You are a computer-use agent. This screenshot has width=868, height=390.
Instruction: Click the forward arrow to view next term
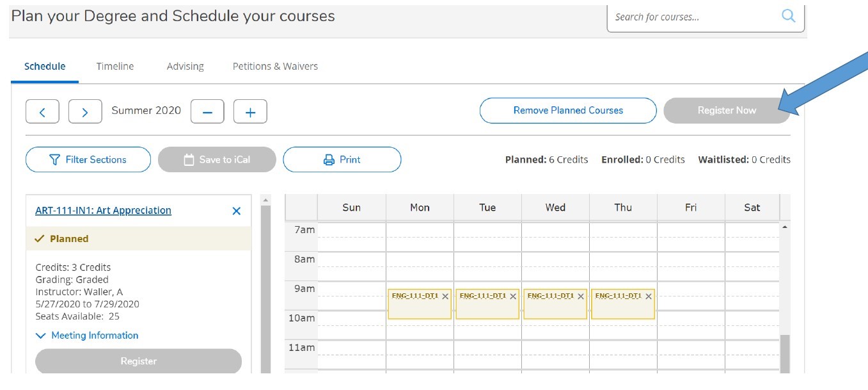85,111
